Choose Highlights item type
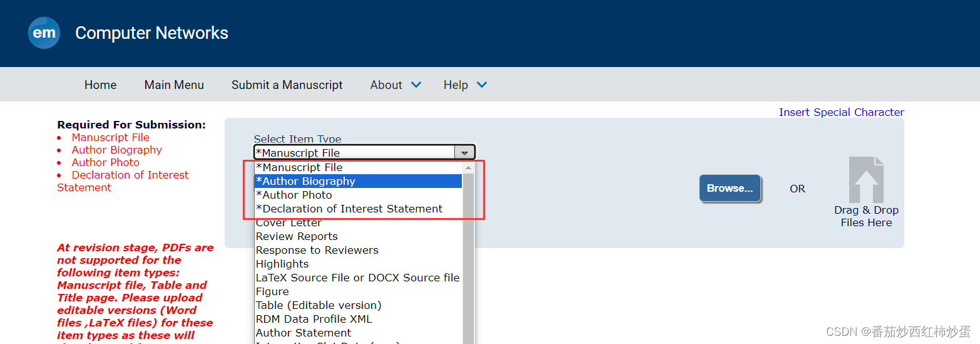 (x=358, y=264)
